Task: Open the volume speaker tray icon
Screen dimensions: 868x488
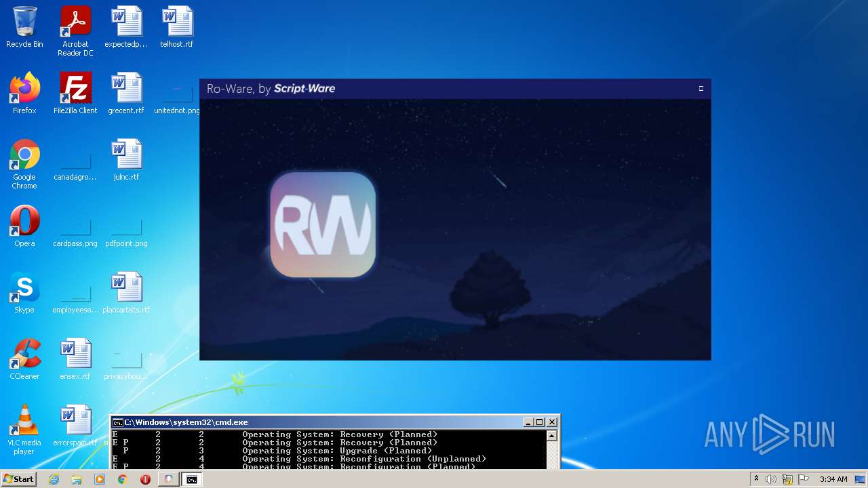Action: tap(771, 479)
